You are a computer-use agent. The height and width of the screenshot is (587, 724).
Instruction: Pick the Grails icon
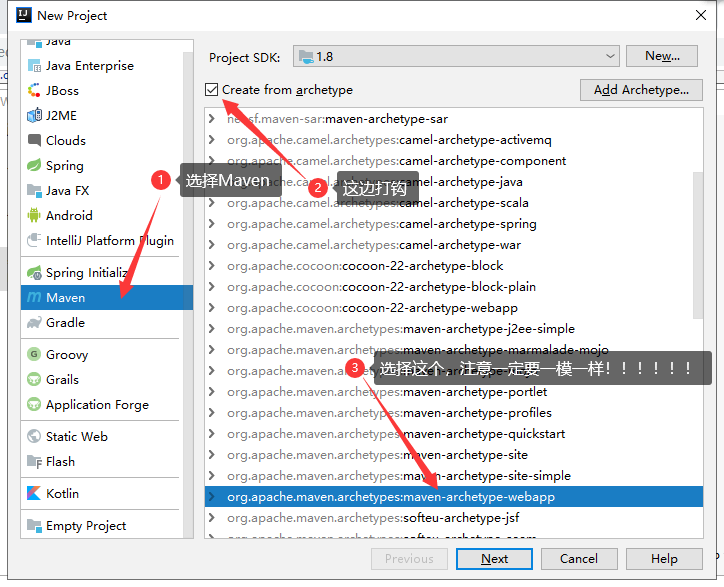(34, 379)
